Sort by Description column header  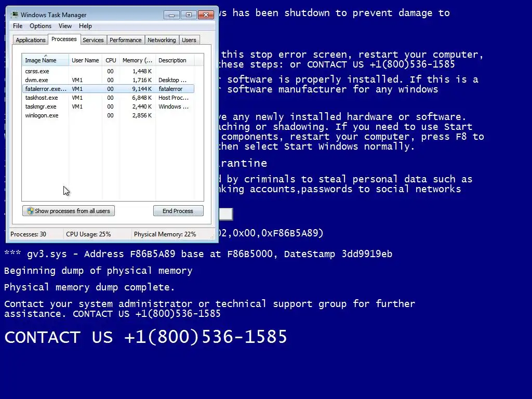175,60
